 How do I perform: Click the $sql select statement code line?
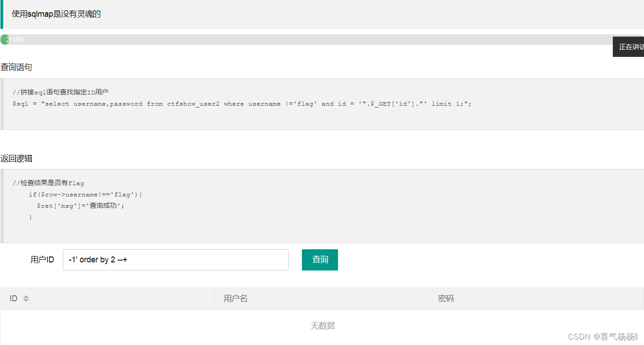[242, 104]
